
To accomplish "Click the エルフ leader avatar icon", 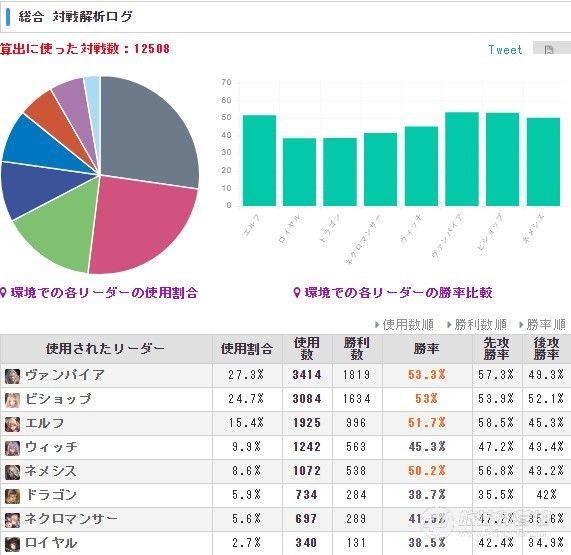I will coord(12,424).
